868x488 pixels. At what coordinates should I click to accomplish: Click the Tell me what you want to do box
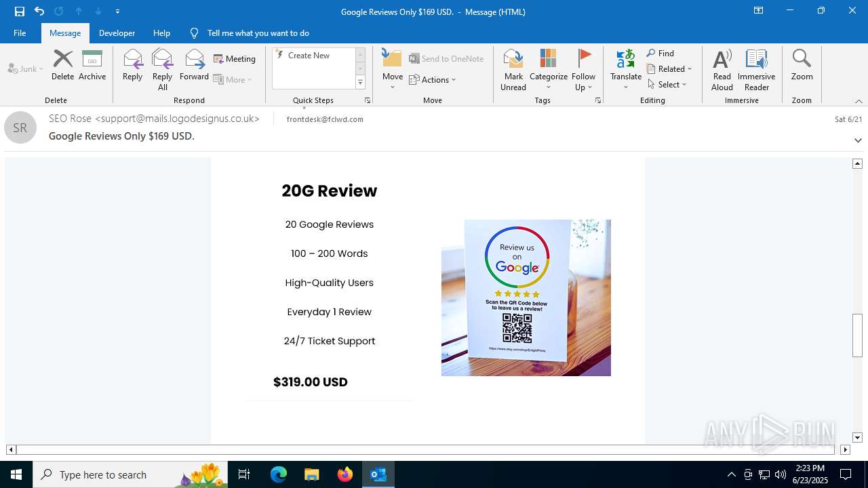(x=258, y=33)
